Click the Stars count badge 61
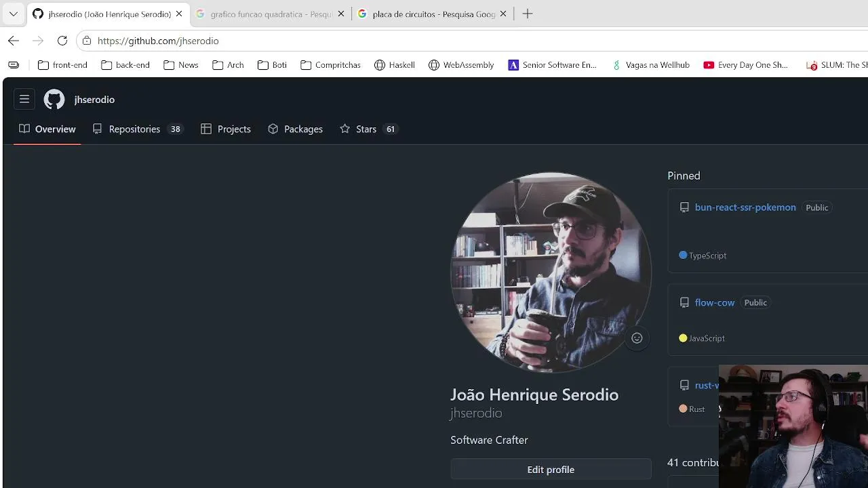 coord(391,129)
